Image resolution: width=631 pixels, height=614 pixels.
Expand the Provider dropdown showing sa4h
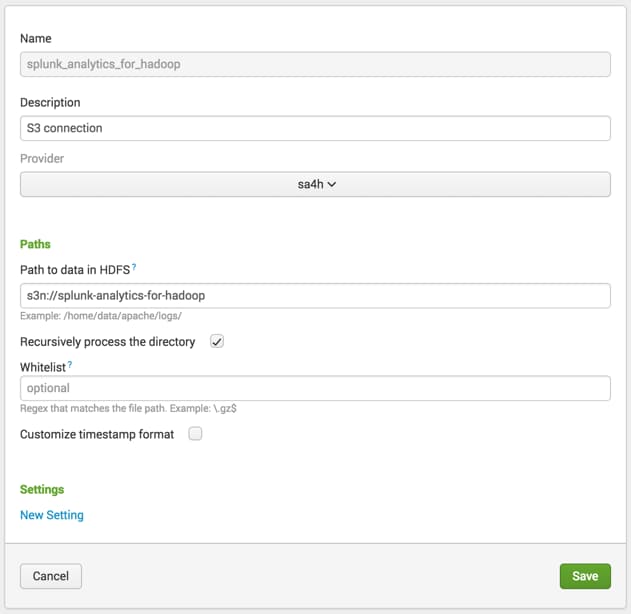[315, 184]
